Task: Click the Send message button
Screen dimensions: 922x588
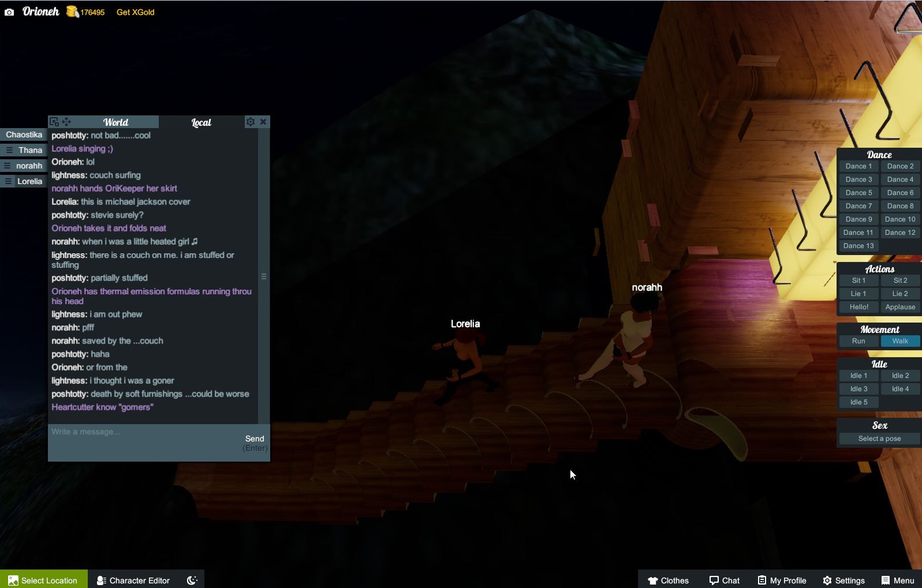Action: pos(255,443)
